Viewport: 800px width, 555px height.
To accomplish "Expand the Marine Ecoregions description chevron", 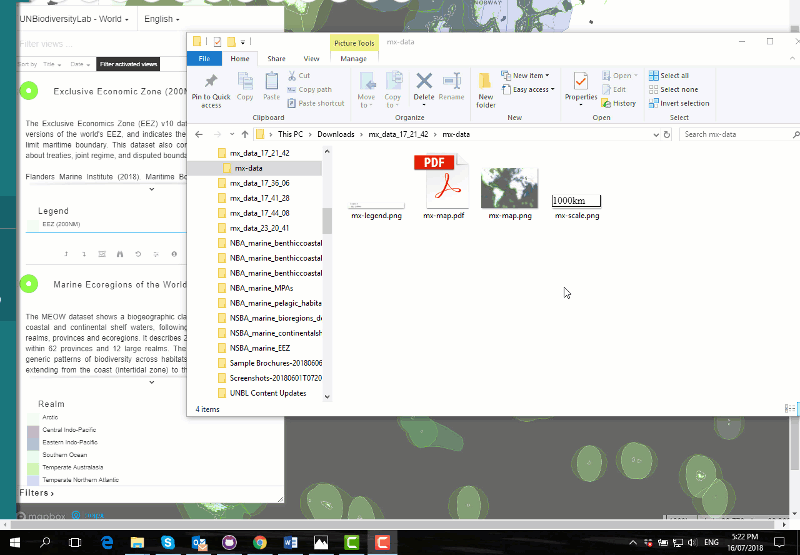I will click(152, 382).
